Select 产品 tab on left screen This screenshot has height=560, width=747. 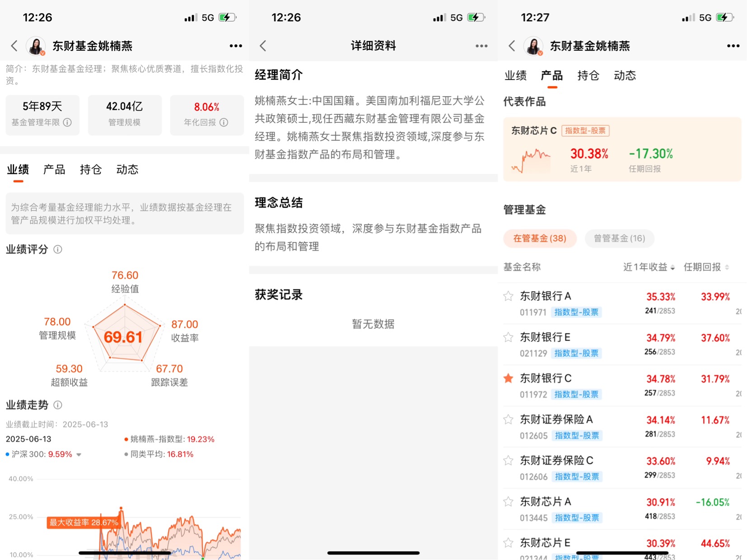[54, 169]
